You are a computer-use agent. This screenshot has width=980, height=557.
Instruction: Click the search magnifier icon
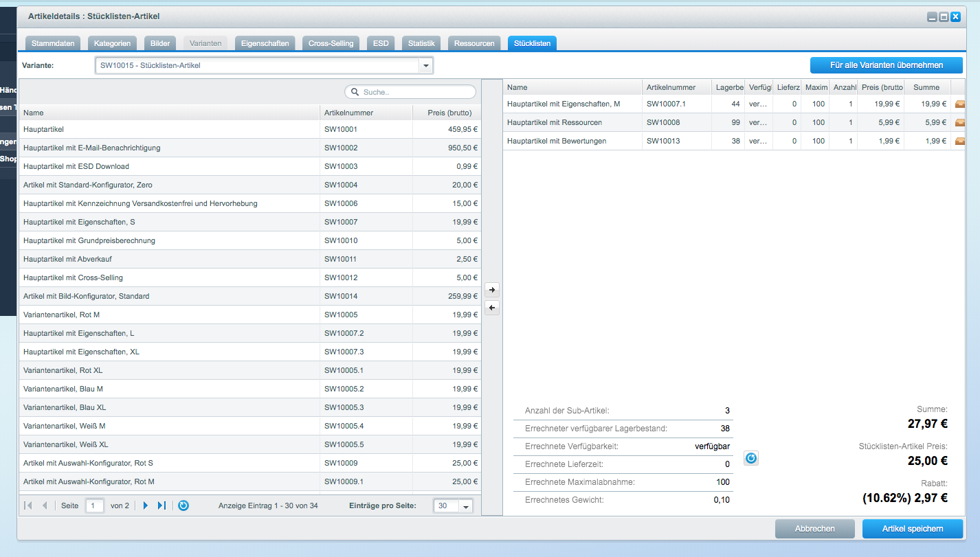(x=355, y=92)
